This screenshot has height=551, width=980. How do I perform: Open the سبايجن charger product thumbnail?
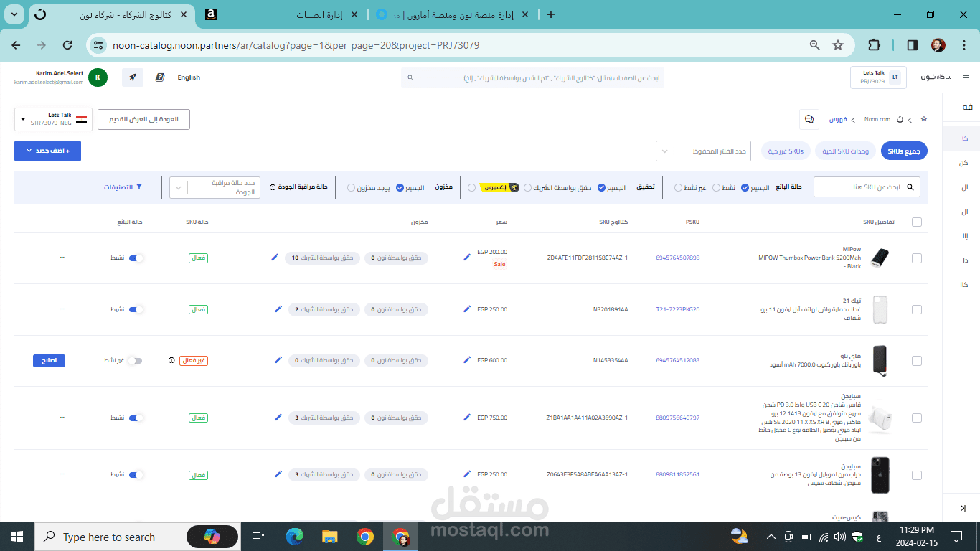pos(879,418)
